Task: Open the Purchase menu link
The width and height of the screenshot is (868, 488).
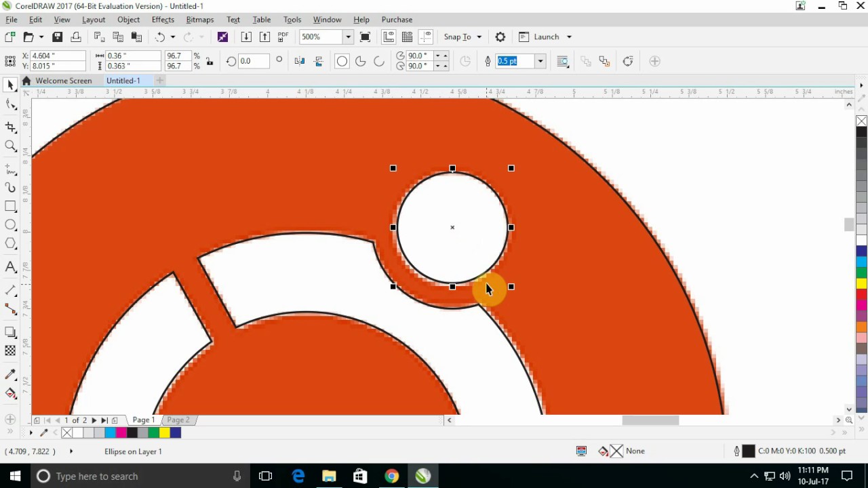Action: (x=397, y=20)
